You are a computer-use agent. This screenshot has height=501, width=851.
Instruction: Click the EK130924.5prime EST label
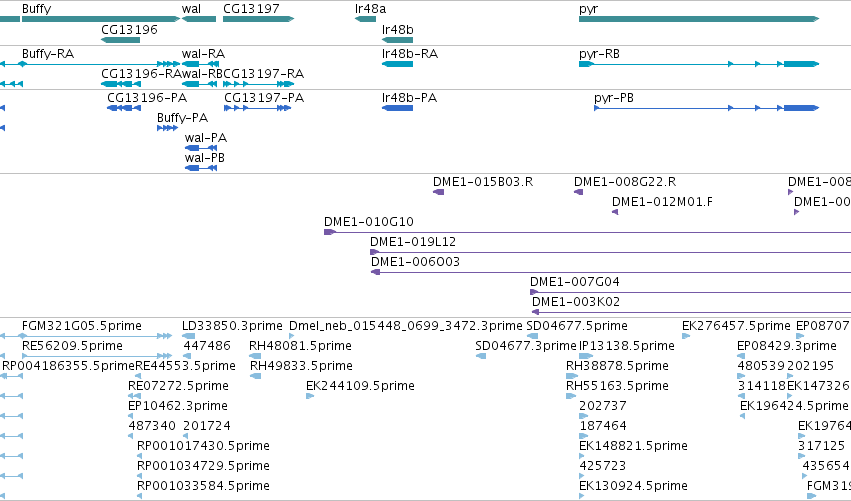coord(633,486)
